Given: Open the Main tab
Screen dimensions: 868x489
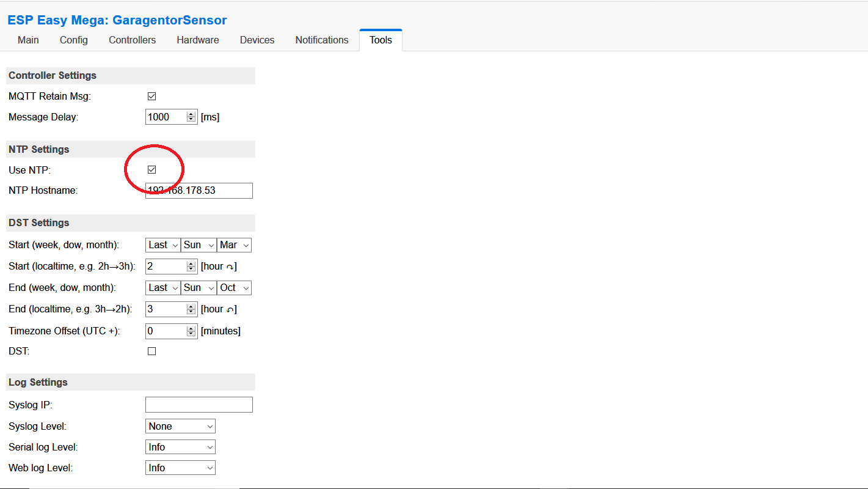Looking at the screenshot, I should point(28,40).
